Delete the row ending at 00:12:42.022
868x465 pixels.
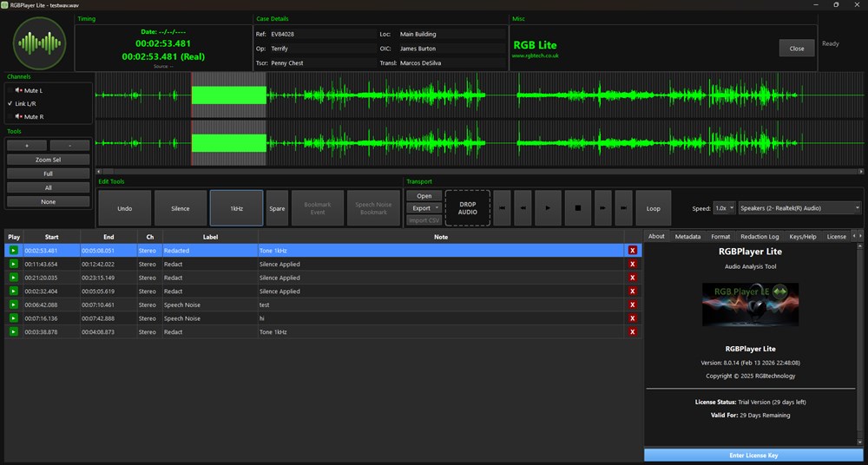[633, 264]
